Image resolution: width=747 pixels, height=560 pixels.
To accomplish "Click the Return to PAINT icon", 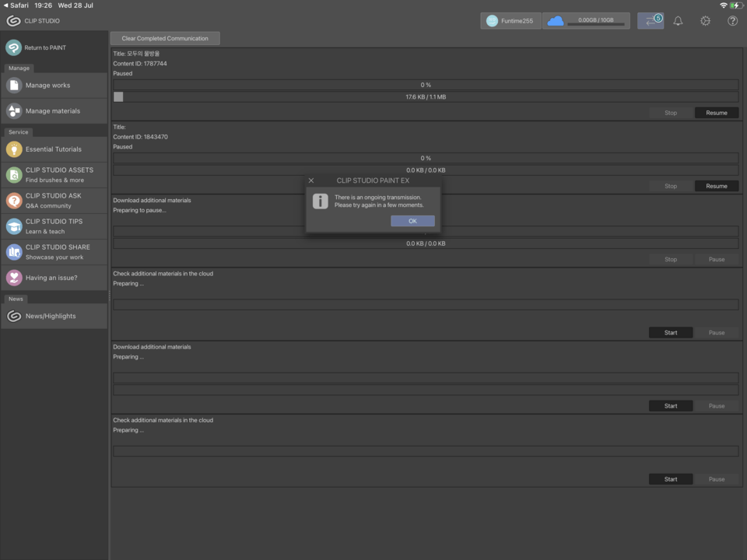I will coord(13,47).
